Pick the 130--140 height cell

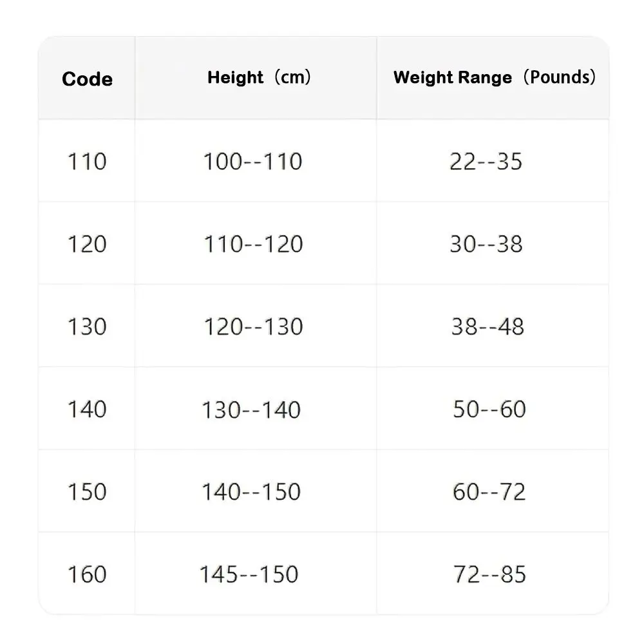click(x=251, y=410)
